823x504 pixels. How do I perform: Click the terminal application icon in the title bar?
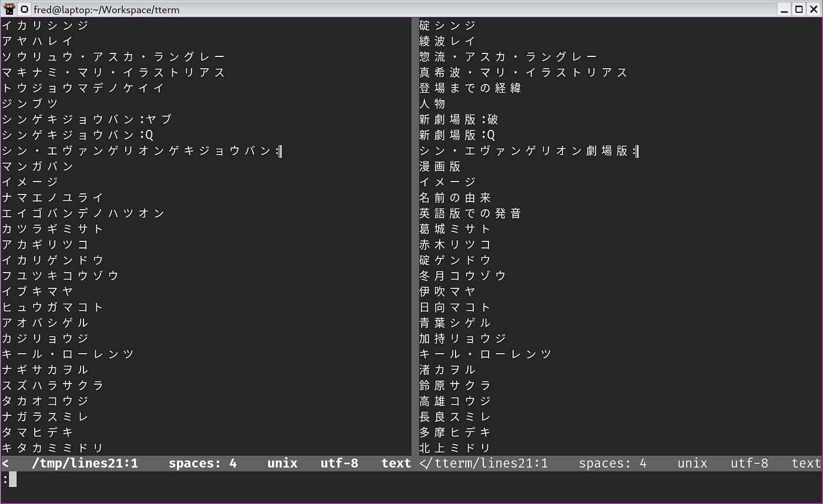click(9, 9)
